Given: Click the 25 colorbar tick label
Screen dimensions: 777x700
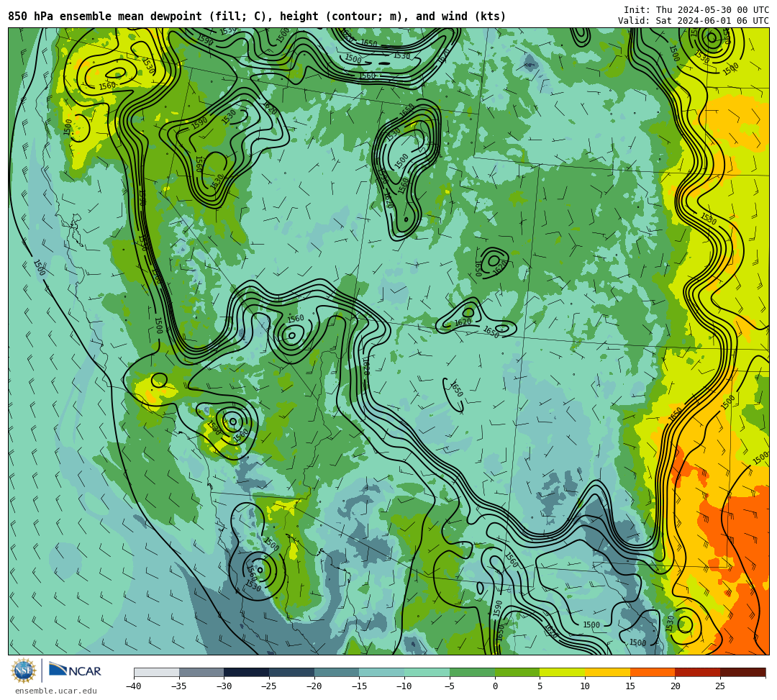Looking at the screenshot, I should click(720, 686).
